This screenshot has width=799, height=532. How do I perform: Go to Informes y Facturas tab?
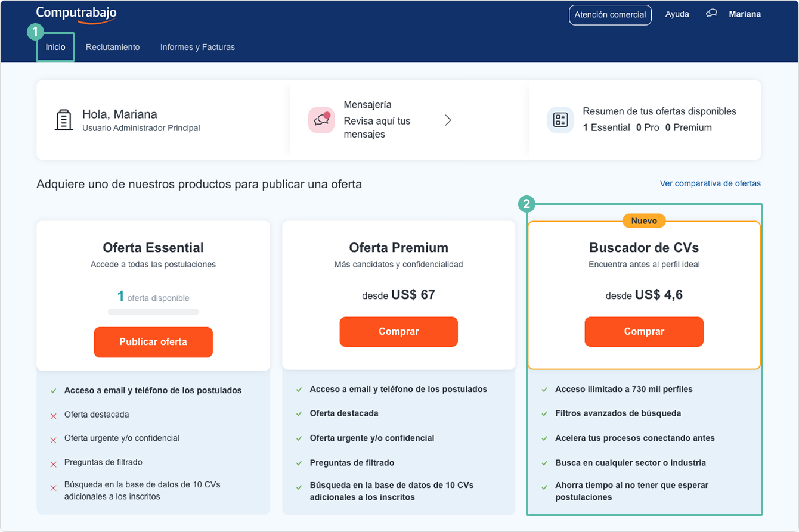[197, 47]
